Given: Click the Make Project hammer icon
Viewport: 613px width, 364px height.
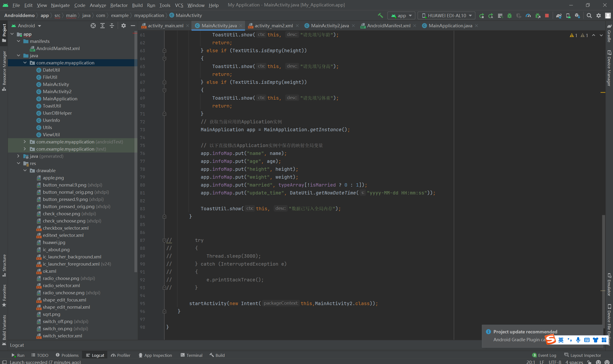Looking at the screenshot, I should [380, 16].
